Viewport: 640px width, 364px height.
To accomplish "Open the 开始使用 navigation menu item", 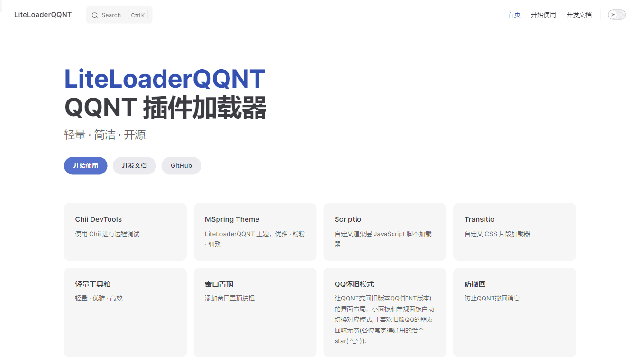I will pyautogui.click(x=543, y=15).
